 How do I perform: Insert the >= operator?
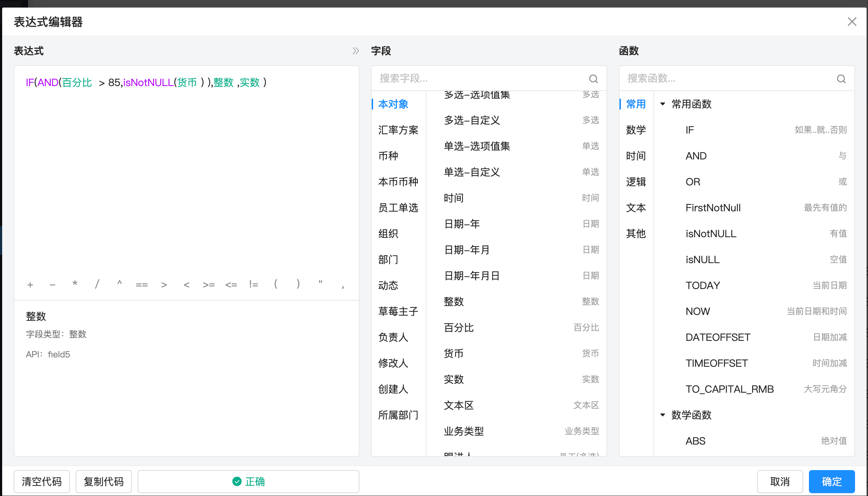(209, 285)
